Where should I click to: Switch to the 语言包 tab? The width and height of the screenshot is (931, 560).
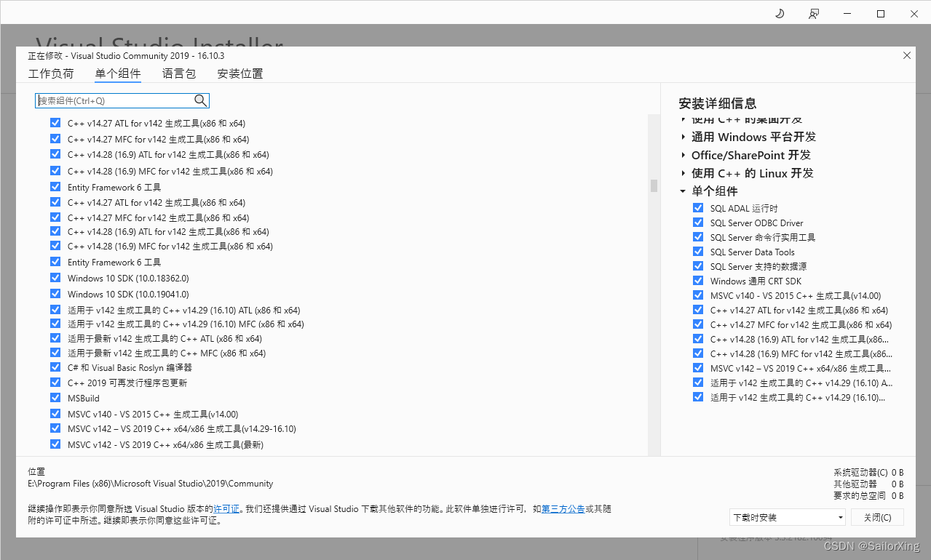pyautogui.click(x=178, y=73)
